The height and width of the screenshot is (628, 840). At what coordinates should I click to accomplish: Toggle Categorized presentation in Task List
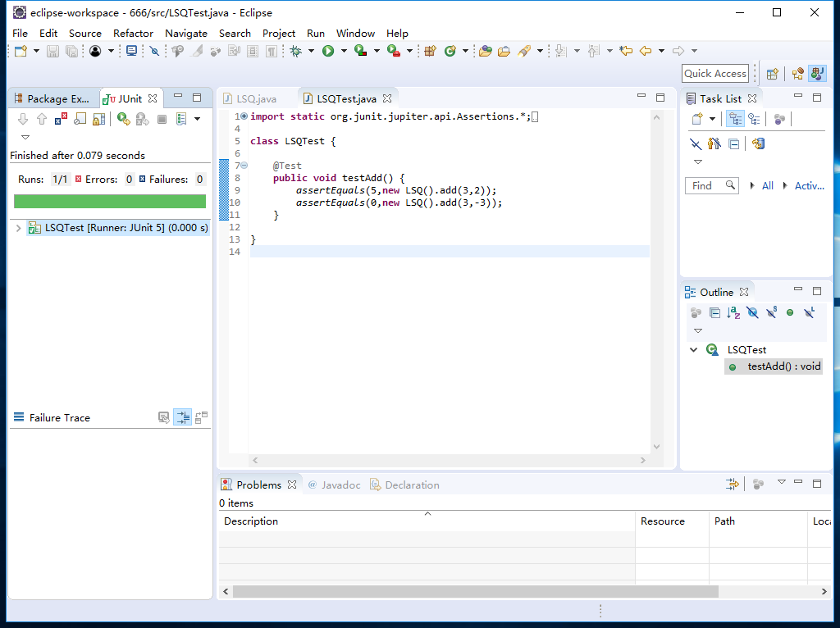[x=735, y=119]
